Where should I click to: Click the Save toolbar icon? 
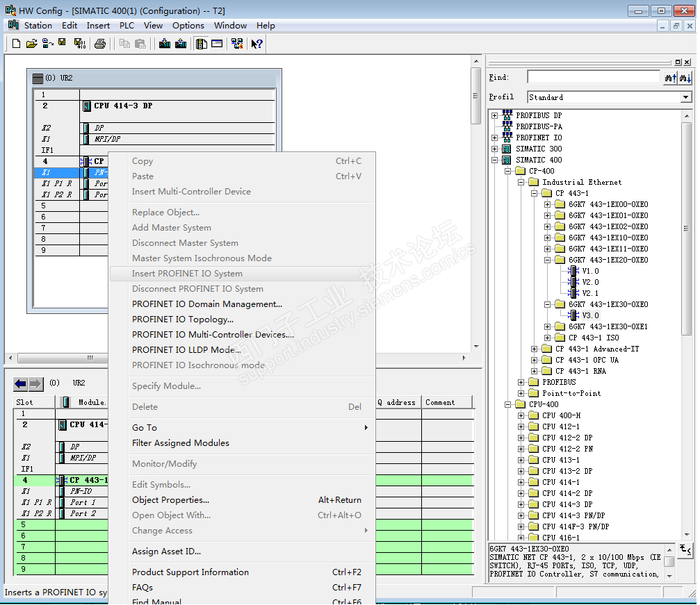coord(63,44)
